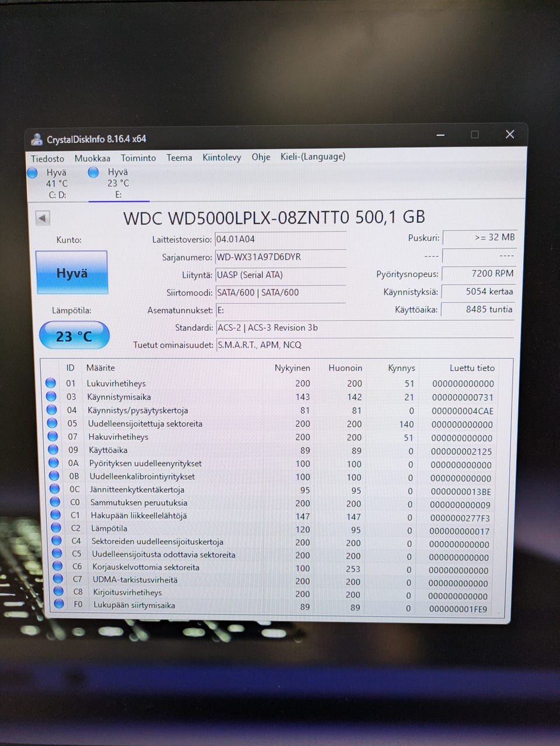Minimize the CrystalDiskInfo window

coord(440,135)
